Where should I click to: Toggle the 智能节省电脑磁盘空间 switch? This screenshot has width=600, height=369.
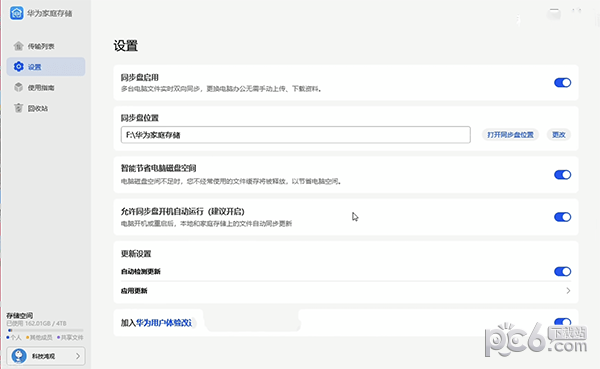[x=562, y=175]
